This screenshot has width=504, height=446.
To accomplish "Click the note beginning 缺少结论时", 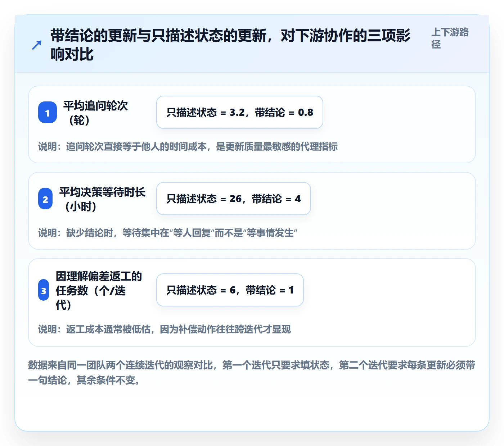I will [168, 233].
